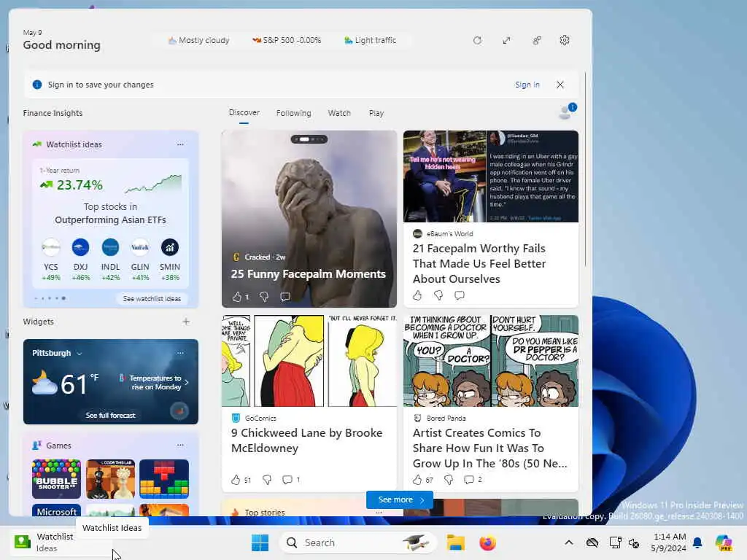Viewport: 747px width, 560px height.
Task: Switch to the Discover tab
Action: 244,113
